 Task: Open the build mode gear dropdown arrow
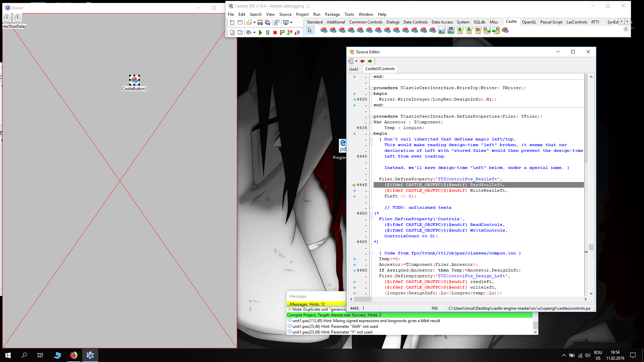click(254, 33)
